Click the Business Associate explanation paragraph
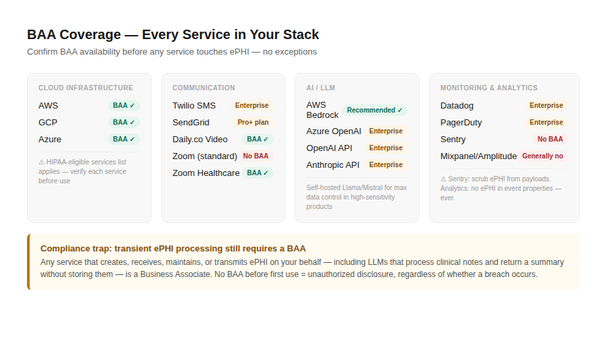 click(x=302, y=268)
